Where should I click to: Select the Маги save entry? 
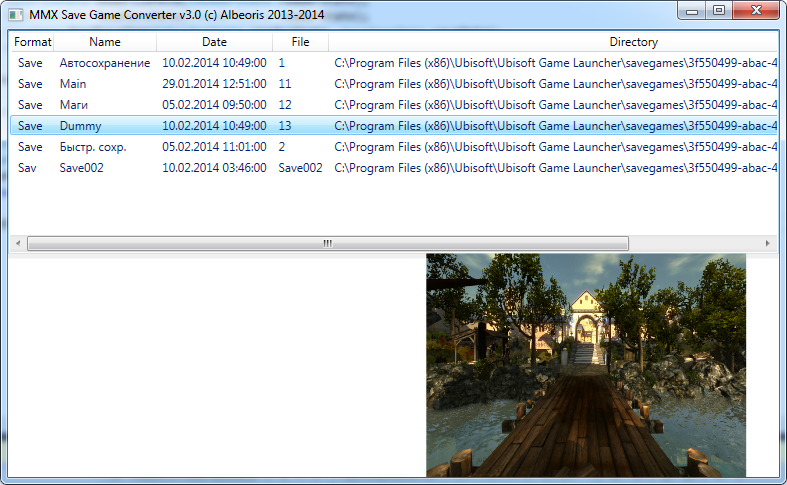[x=394, y=105]
